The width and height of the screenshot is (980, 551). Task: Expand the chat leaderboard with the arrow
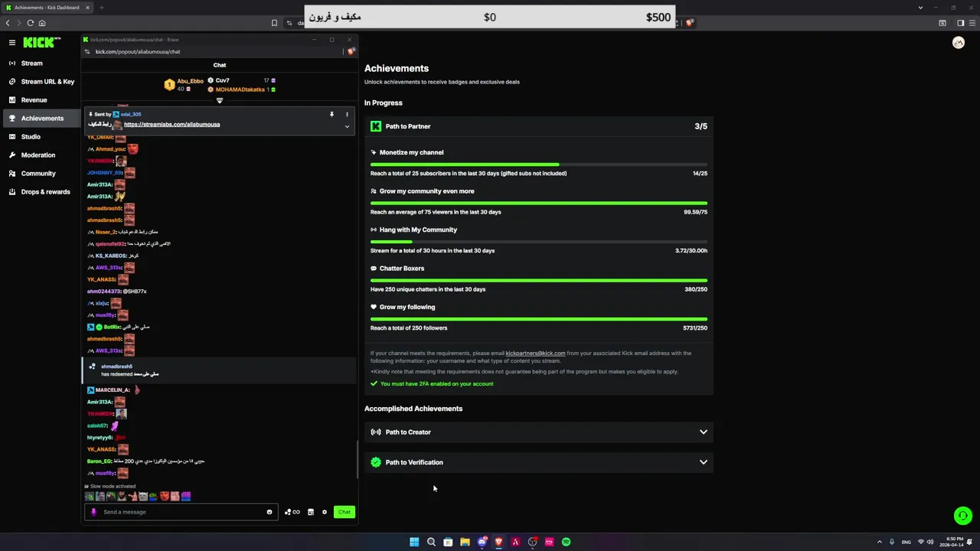220,100
